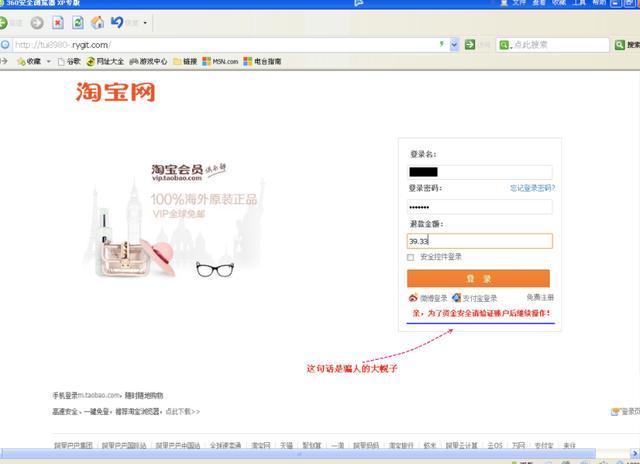Image resolution: width=640 pixels, height=464 pixels.
Task: Click the 登录名 username input field
Action: [480, 172]
